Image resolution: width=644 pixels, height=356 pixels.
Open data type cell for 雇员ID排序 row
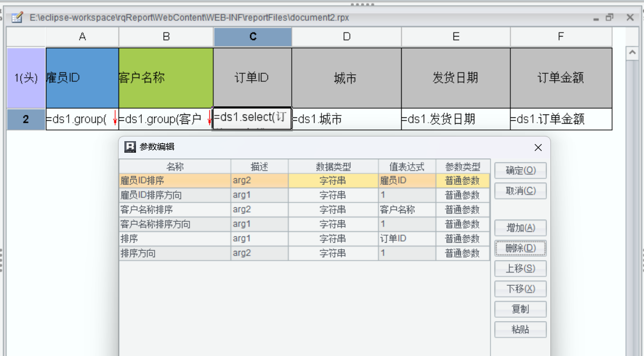pos(333,181)
